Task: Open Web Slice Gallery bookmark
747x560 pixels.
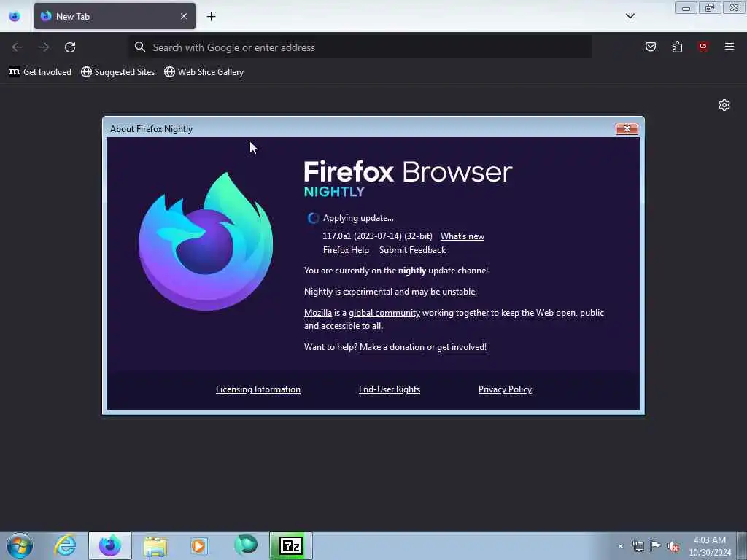Action: 204,72
